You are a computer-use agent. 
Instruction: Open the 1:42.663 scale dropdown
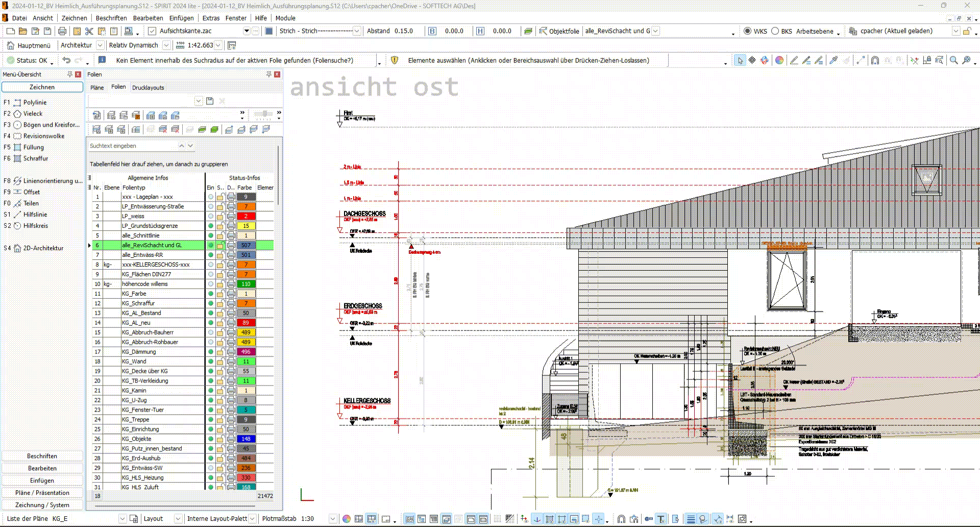218,45
